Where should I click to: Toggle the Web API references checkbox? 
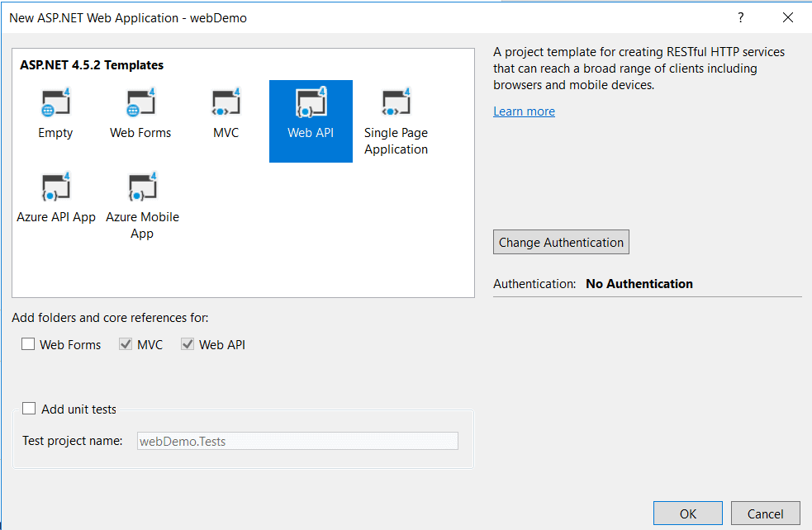(x=188, y=344)
